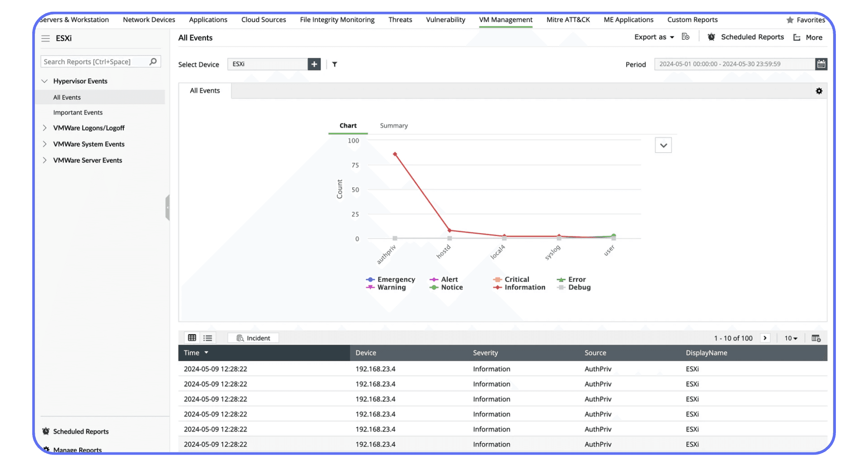
Task: Toggle the Information series in the legend
Action: tap(519, 287)
